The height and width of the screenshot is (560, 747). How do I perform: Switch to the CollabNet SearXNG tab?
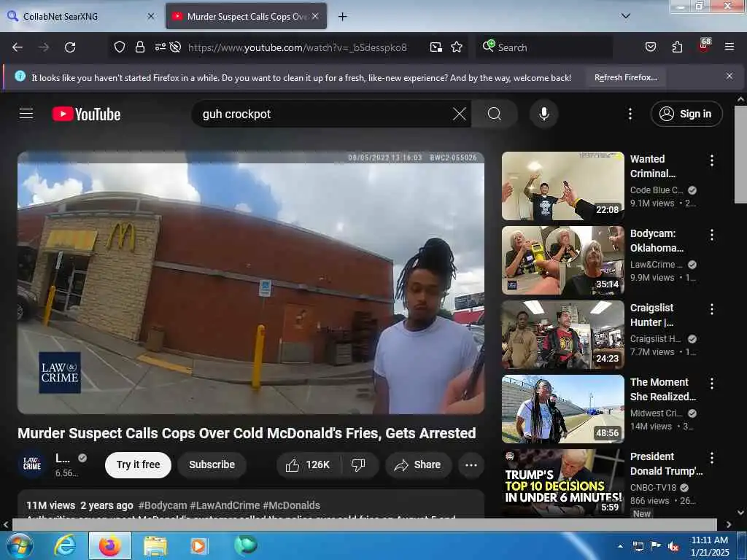point(77,16)
